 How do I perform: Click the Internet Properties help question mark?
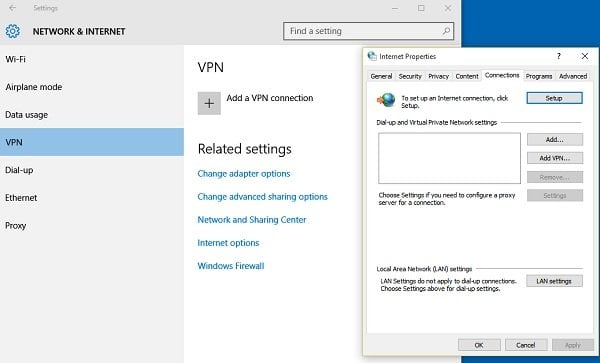(x=559, y=56)
